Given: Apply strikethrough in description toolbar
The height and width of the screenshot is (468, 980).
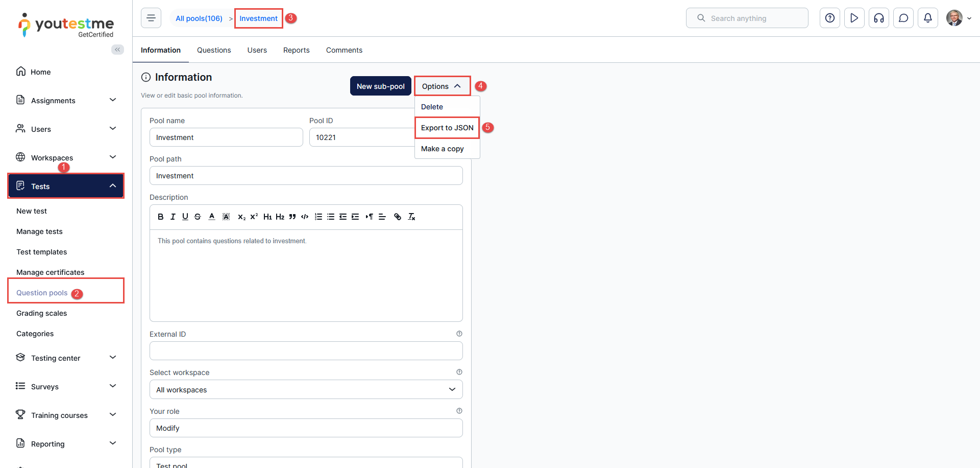Looking at the screenshot, I should [x=198, y=217].
